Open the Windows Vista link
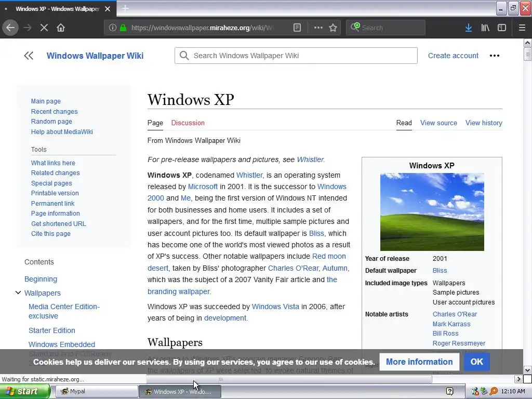532x399 pixels. pos(275,307)
